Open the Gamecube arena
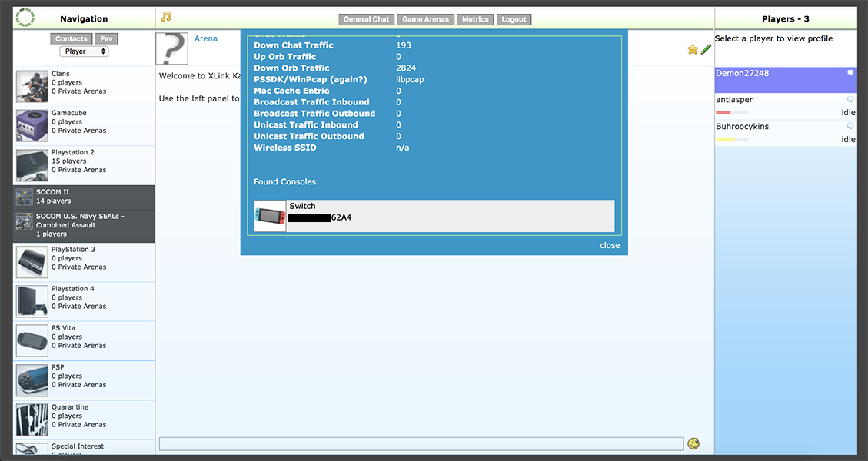 [84, 126]
